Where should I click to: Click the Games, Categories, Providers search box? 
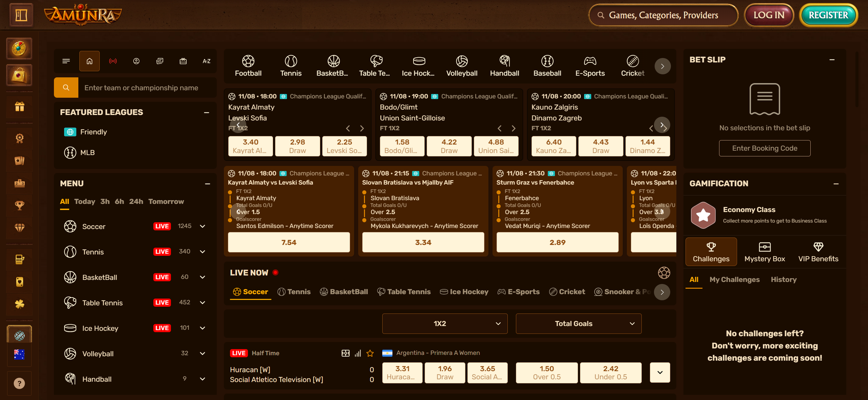[x=663, y=15]
